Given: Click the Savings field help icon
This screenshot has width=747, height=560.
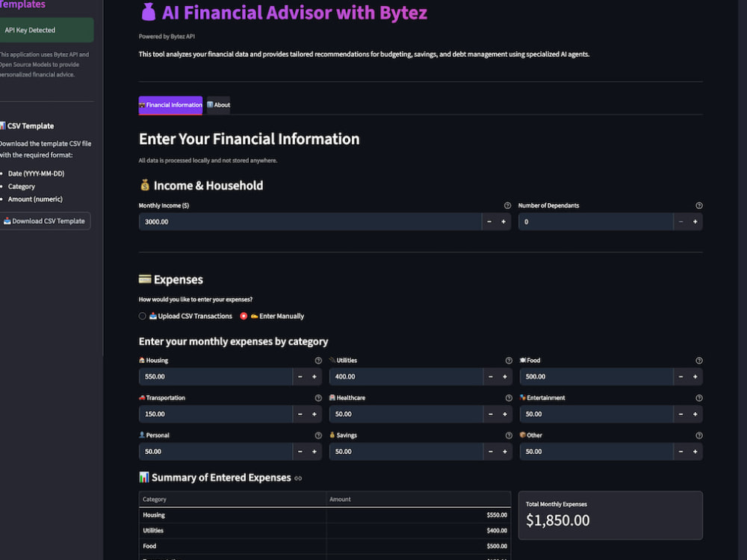Looking at the screenshot, I should point(509,436).
